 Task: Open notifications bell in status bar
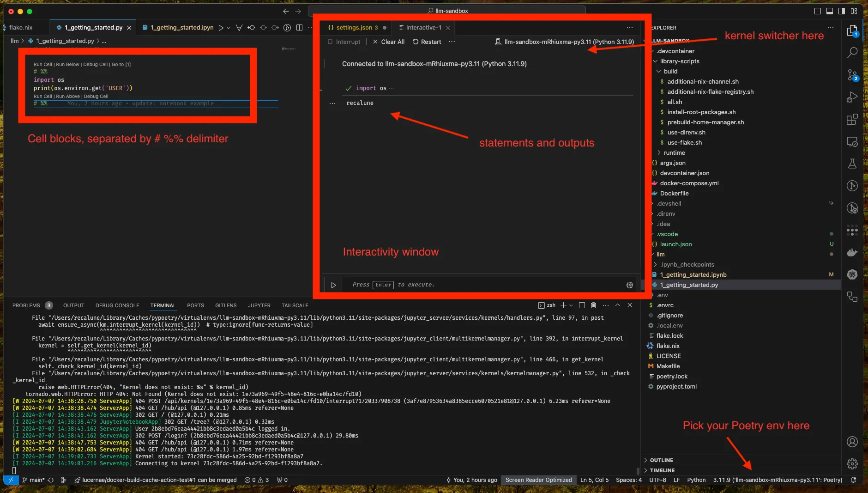[x=853, y=480]
